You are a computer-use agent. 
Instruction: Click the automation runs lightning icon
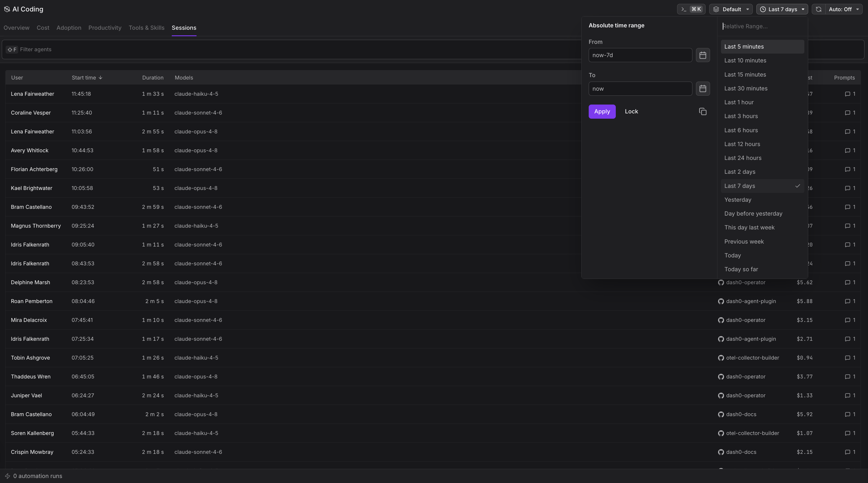[x=7, y=476]
